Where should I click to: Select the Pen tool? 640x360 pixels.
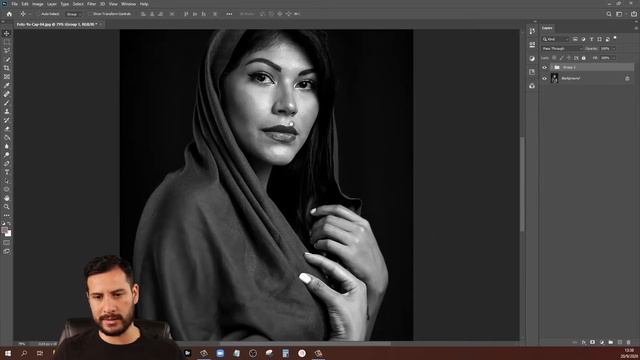tap(7, 163)
